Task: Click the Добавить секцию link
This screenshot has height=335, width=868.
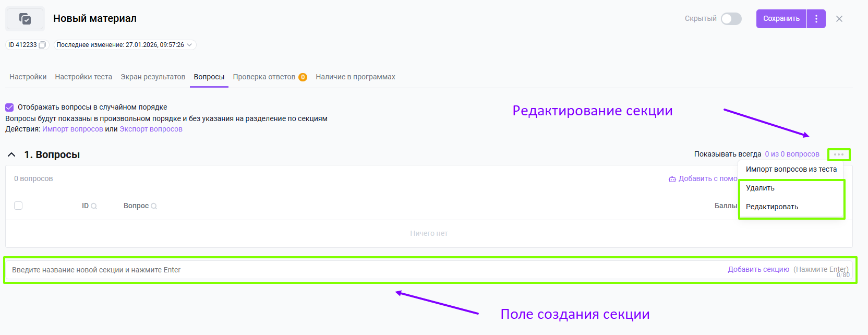Action: tap(758, 269)
